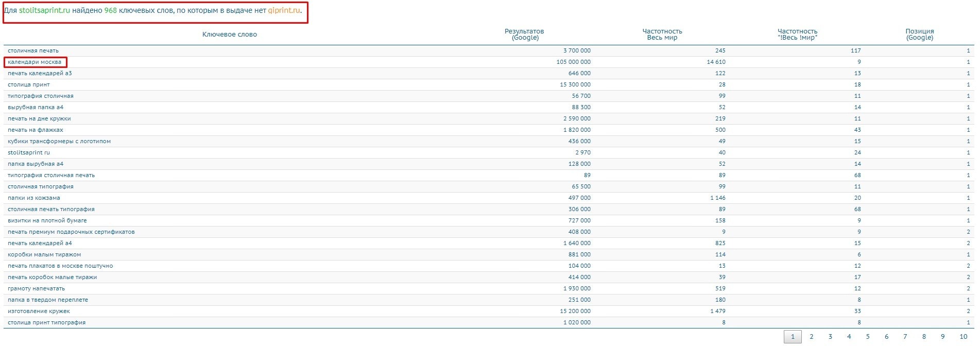Click keyword 'коробки малым тиражом'

pos(44,255)
